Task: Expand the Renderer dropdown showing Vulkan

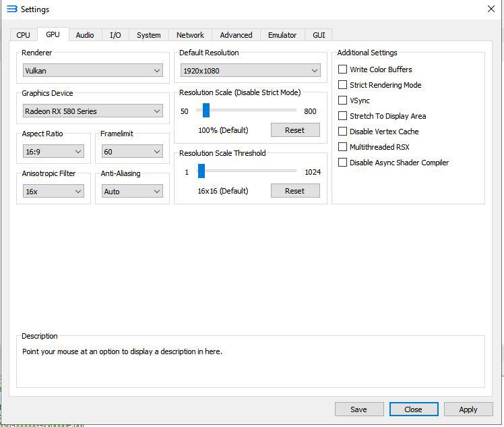Action: pos(93,71)
